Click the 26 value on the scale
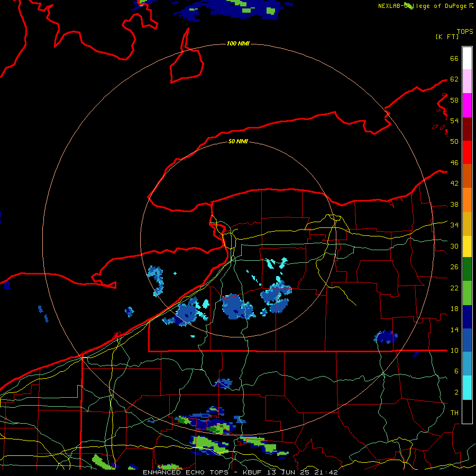Screen dimensions: 476x476 point(454,267)
